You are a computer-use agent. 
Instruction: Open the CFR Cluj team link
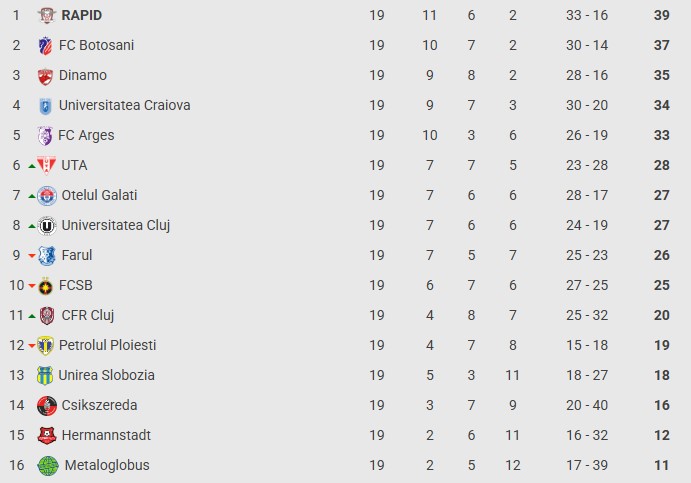click(x=88, y=315)
